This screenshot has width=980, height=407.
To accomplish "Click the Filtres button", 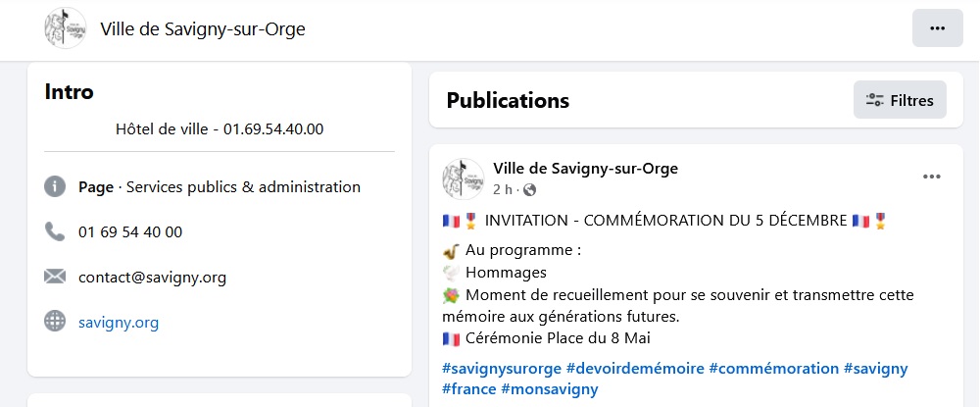I will [x=900, y=100].
